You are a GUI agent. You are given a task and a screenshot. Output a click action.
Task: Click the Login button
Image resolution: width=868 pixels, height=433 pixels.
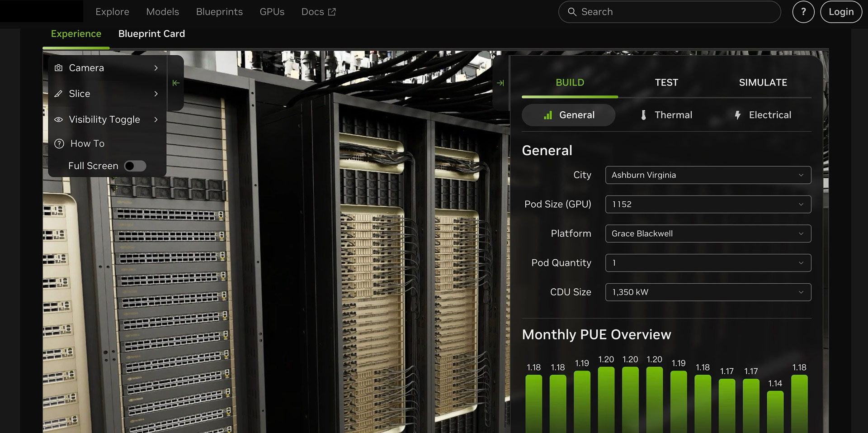tap(841, 12)
